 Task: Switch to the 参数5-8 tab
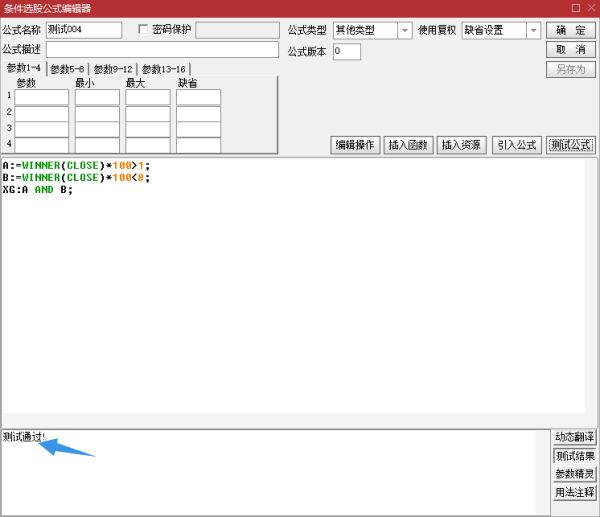pyautogui.click(x=69, y=69)
